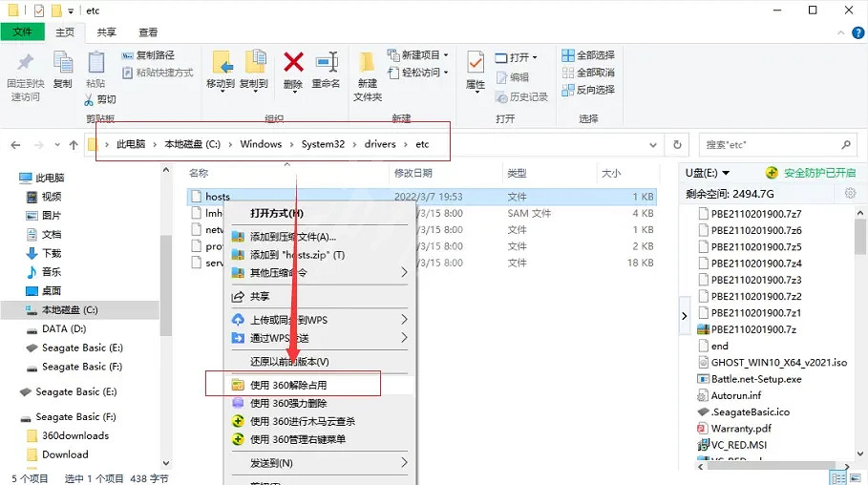Switch to the Share tab

pos(106,32)
